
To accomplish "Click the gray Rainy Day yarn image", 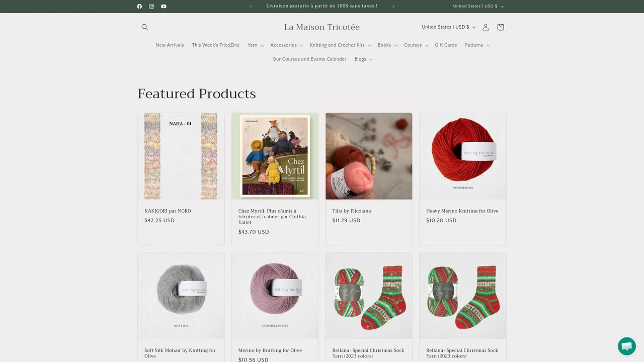I will [181, 295].
